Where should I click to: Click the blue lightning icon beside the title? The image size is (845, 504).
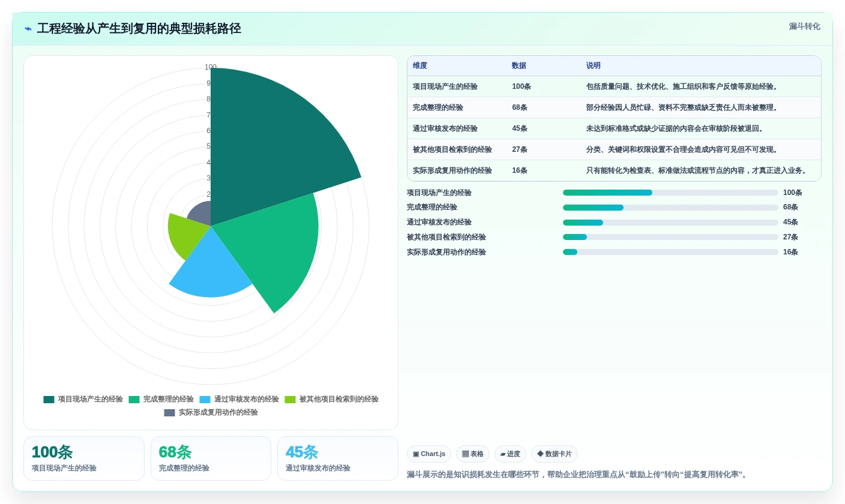[28, 29]
